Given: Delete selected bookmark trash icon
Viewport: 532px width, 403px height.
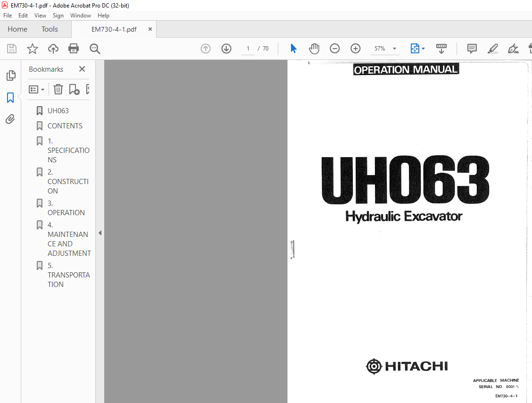Looking at the screenshot, I should pos(58,89).
